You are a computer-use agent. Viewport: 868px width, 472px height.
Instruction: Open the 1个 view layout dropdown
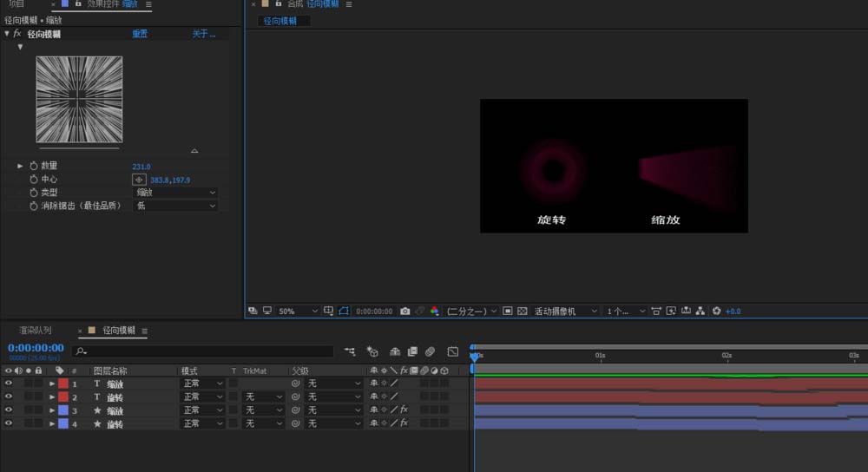click(x=626, y=311)
